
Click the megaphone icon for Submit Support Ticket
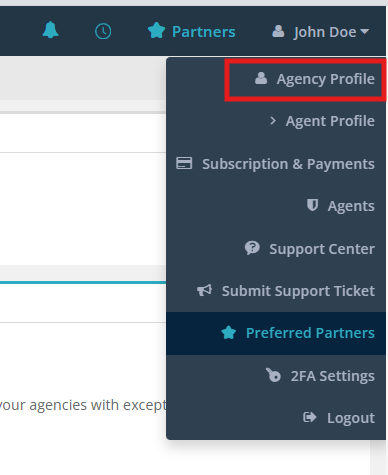[204, 290]
